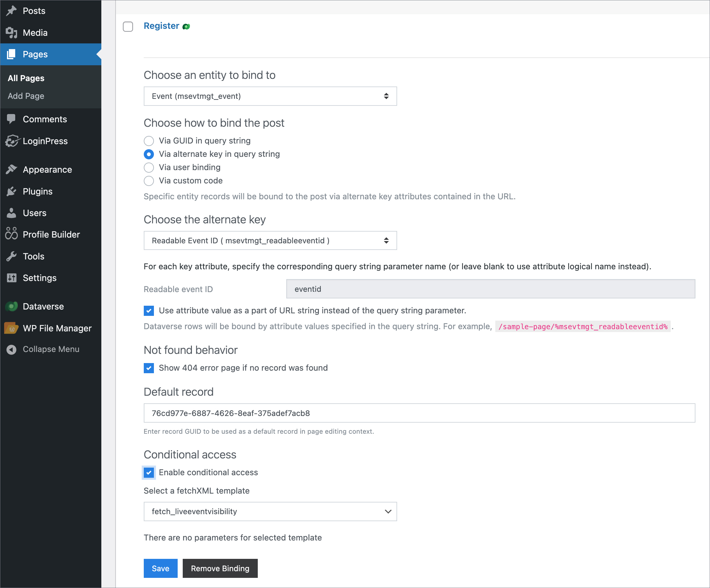Click the green Dataverse icon beside Register

[x=186, y=26]
